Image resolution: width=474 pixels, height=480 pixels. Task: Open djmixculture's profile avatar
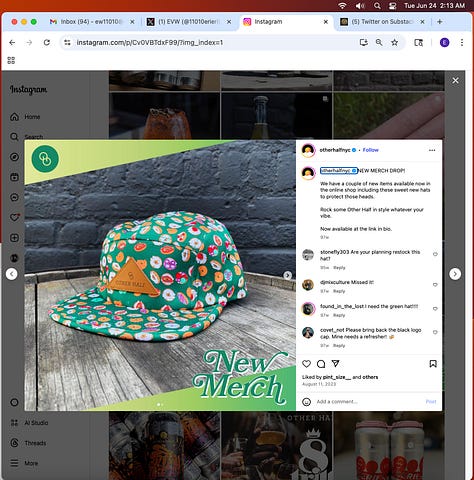click(x=308, y=285)
